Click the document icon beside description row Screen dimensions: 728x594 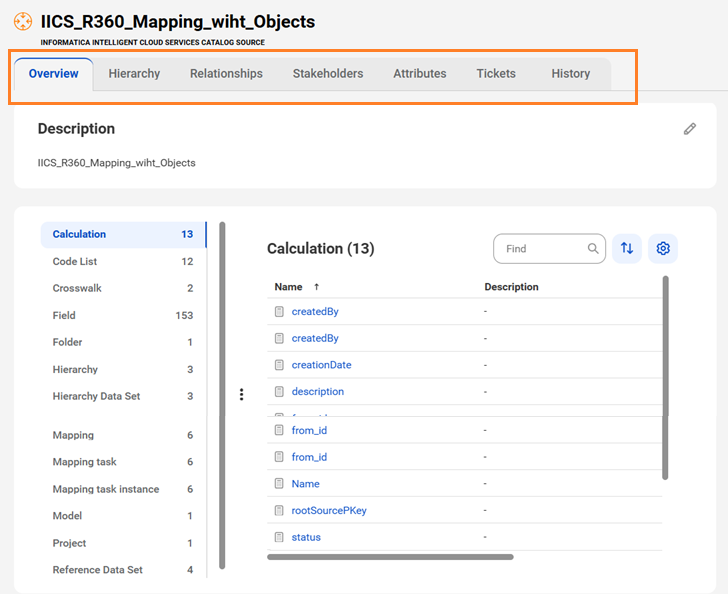click(x=279, y=392)
